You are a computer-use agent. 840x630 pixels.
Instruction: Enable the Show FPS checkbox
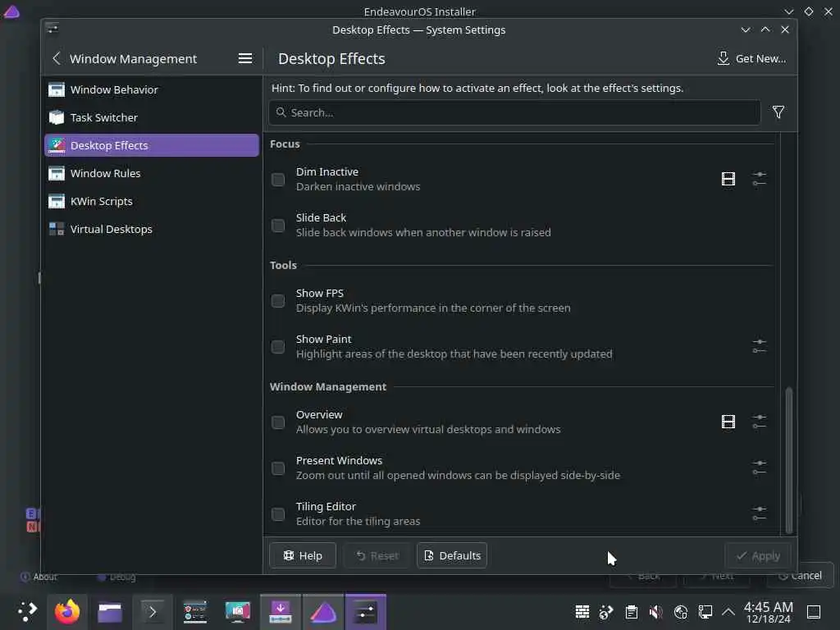click(x=277, y=301)
